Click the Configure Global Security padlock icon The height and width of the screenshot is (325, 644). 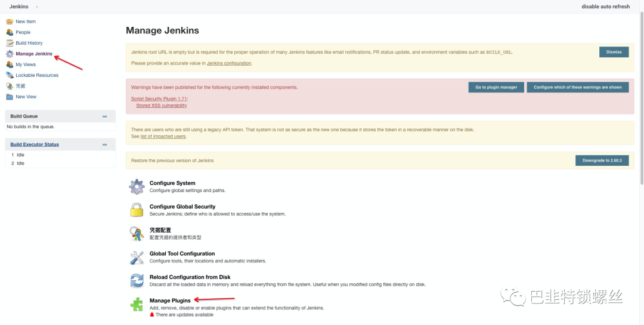(x=137, y=210)
